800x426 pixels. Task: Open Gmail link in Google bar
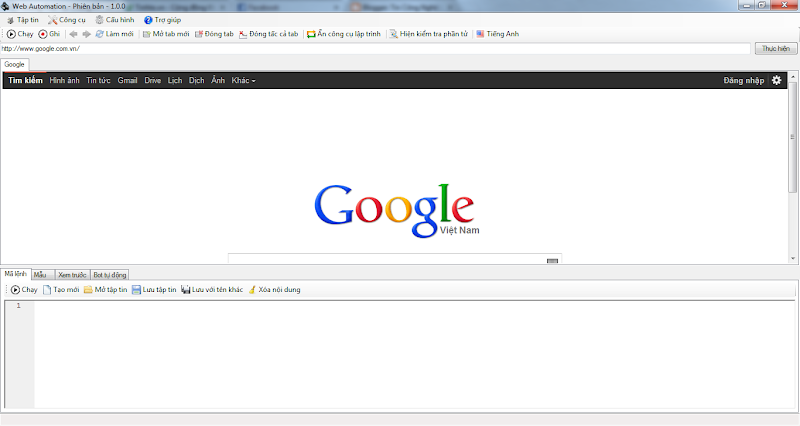tap(127, 81)
